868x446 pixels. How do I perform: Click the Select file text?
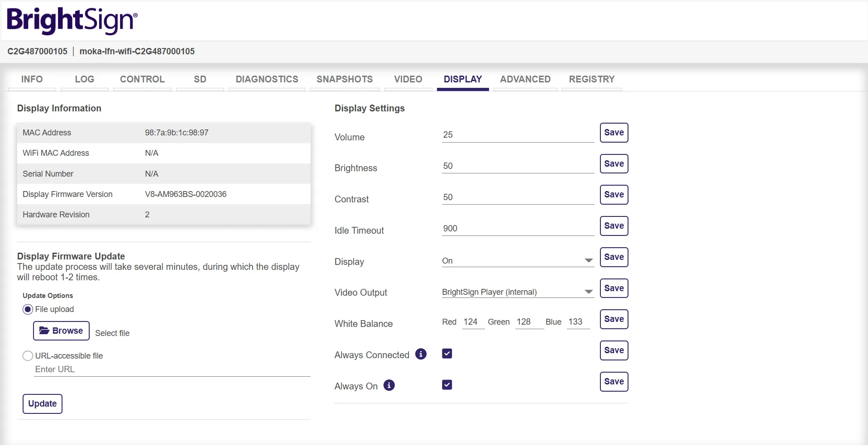[112, 333]
